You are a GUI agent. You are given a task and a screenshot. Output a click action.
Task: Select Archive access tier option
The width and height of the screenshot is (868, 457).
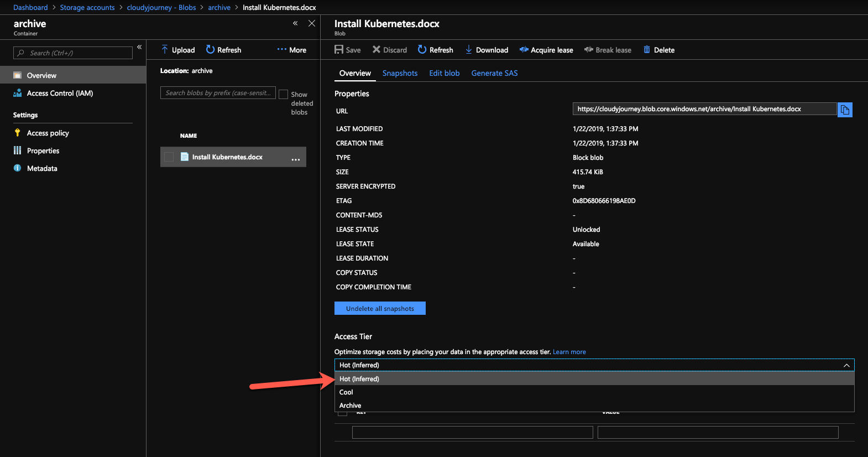594,406
